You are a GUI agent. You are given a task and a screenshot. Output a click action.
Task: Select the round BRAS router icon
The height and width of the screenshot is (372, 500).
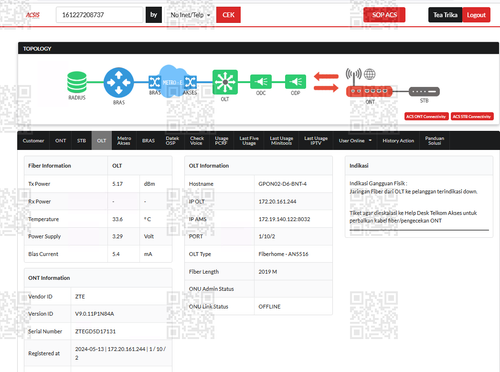(x=119, y=82)
